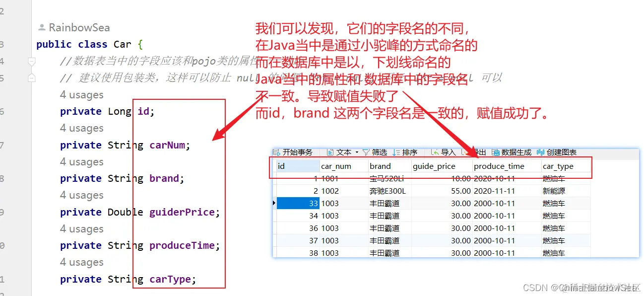This screenshot has width=644, height=296.
Task: Open the 数据生成 data generation tool
Action: coord(512,152)
